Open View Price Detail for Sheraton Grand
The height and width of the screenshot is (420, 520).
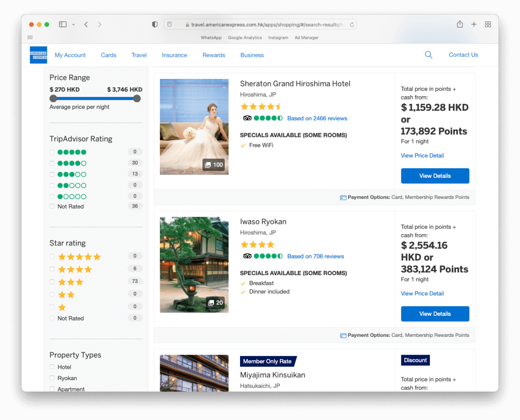[422, 155]
